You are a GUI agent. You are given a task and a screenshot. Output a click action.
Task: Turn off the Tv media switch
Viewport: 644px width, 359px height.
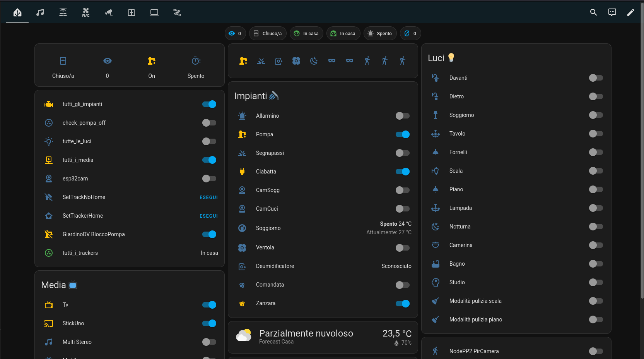point(209,305)
